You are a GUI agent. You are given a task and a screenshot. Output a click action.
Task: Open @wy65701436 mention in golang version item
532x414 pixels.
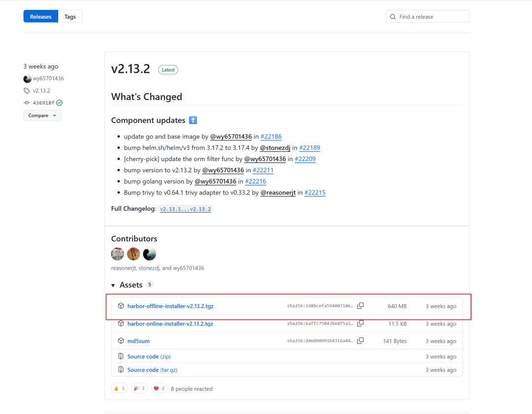(x=215, y=181)
